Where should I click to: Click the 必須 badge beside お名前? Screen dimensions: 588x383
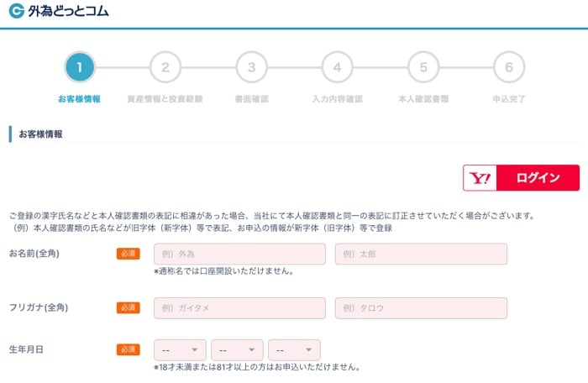(129, 254)
